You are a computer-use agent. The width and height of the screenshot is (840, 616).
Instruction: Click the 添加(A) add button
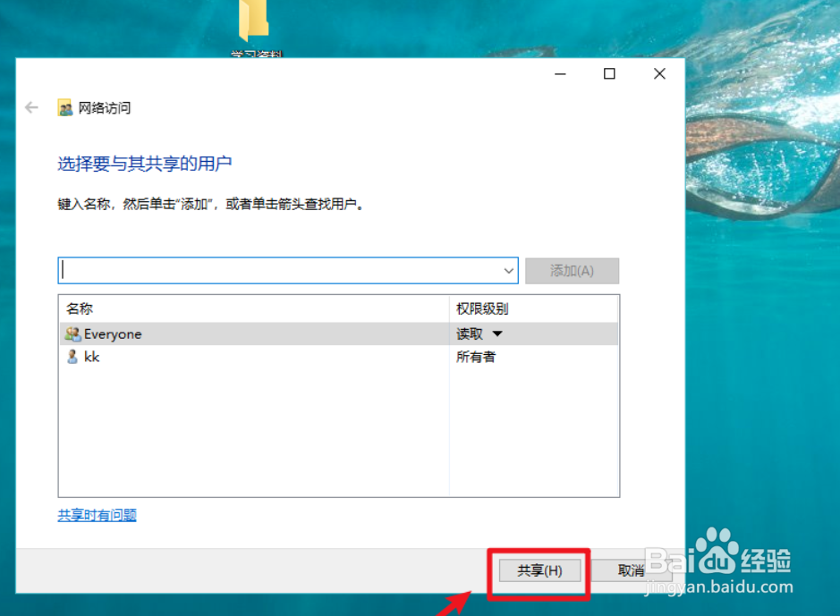point(572,270)
